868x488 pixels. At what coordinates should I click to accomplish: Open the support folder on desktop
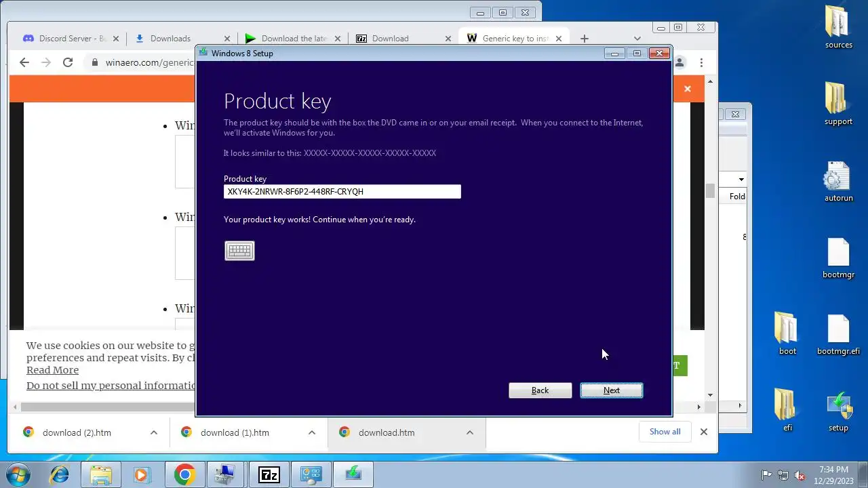coord(838,104)
